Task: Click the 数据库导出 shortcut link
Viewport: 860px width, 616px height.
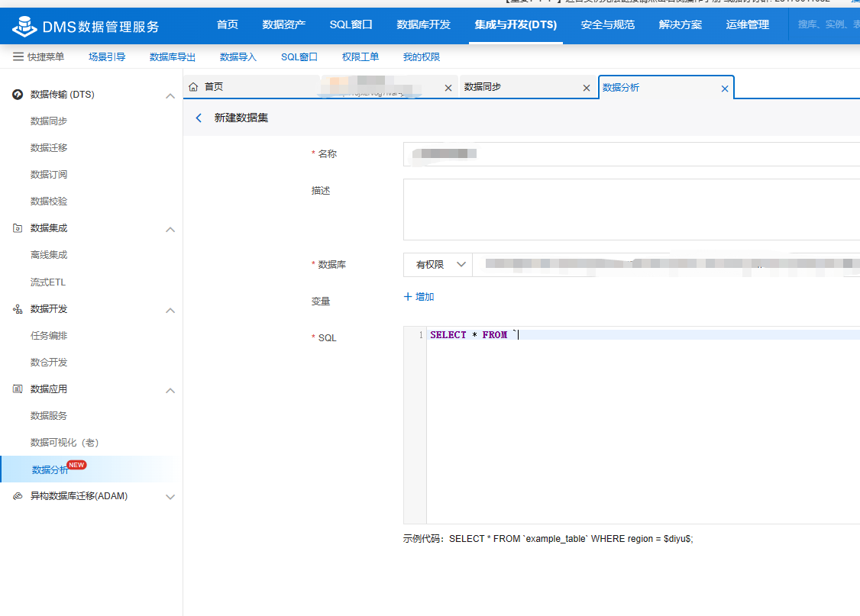Action: [x=172, y=57]
